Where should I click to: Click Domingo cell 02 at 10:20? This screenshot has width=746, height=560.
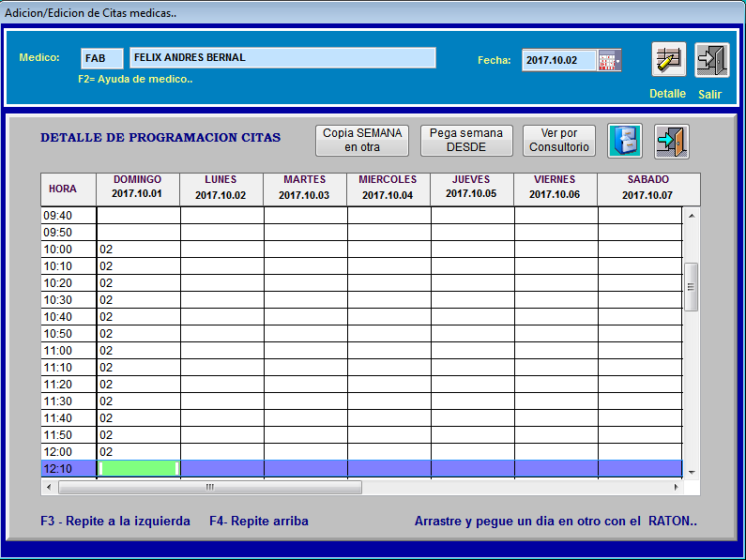139,283
